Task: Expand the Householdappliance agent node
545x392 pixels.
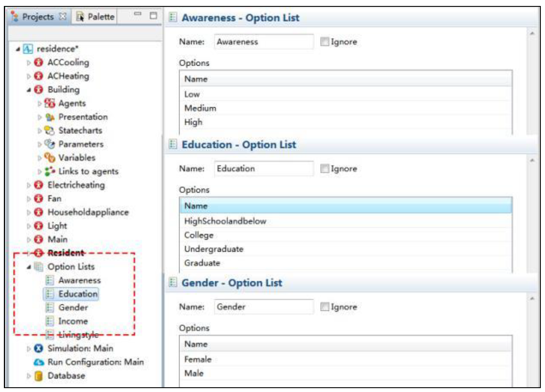Action: coord(29,213)
